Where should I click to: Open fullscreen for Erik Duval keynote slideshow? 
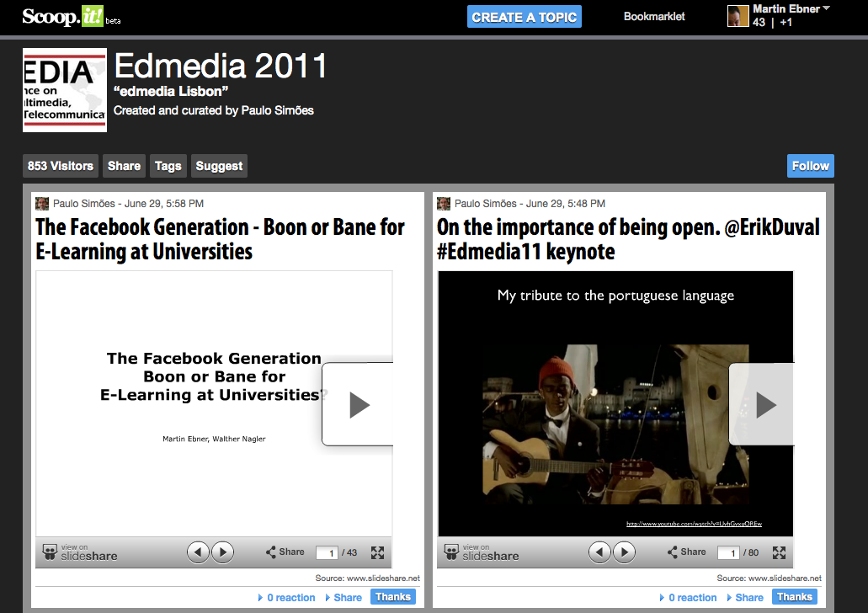click(779, 552)
